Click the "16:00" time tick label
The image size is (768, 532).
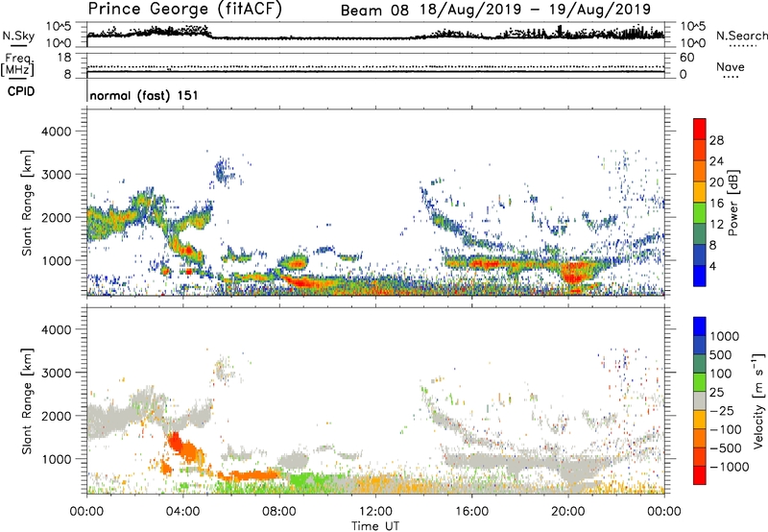tap(471, 512)
